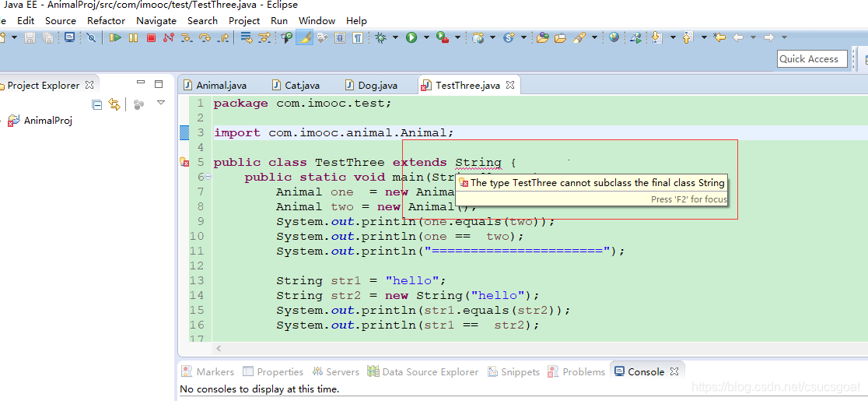Toggle Skip All Breakpoints
The width and height of the screenshot is (868, 401).
tap(91, 37)
